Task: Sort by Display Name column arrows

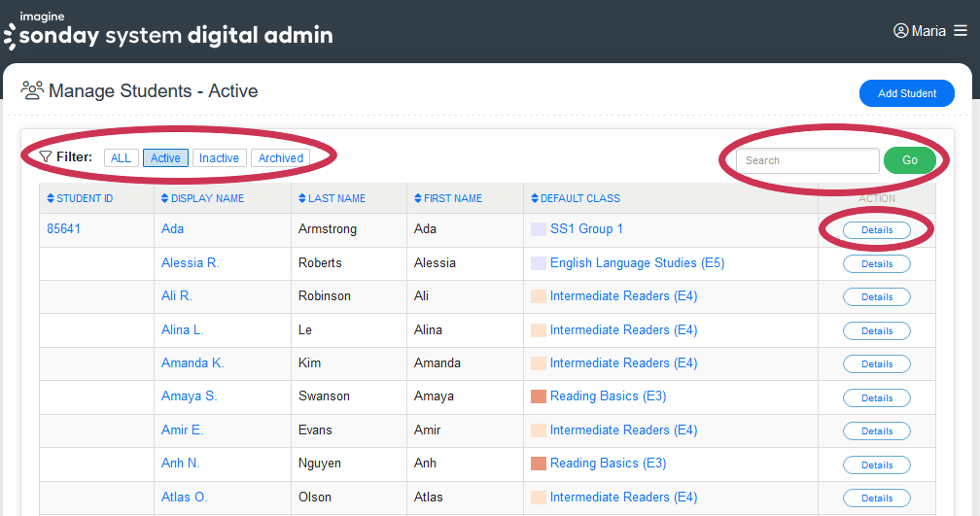Action: 165,198
